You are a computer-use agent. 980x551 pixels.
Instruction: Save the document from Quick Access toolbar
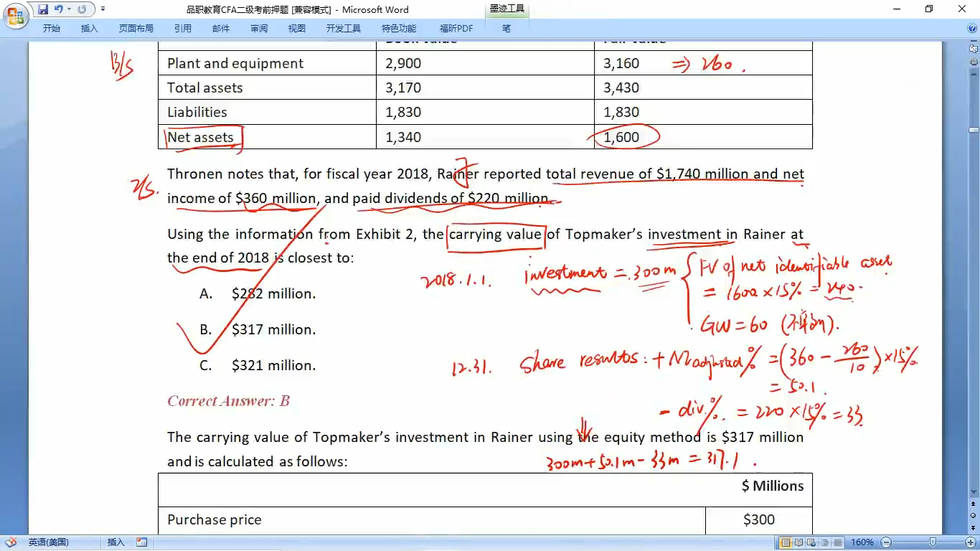point(43,9)
